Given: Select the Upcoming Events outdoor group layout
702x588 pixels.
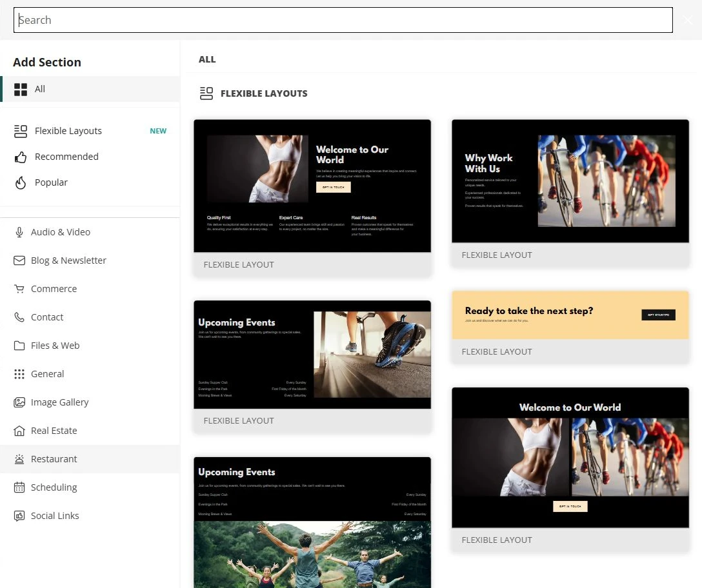Looking at the screenshot, I should pyautogui.click(x=312, y=523).
